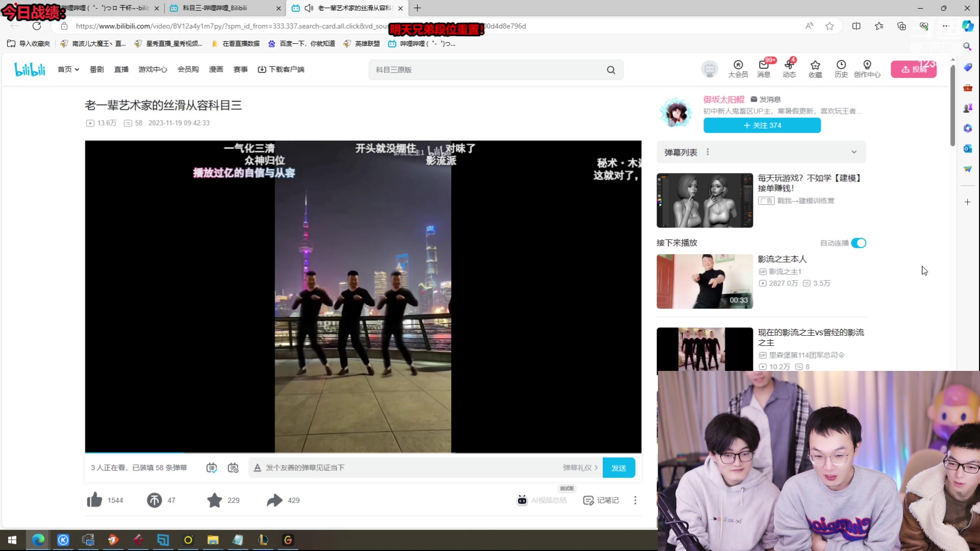This screenshot has width=980, height=551.
Task: Open the 首页 dropdown arrow
Action: (x=77, y=69)
